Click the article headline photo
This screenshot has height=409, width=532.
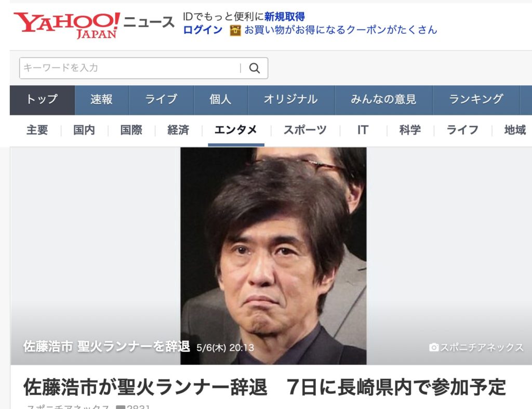click(273, 256)
